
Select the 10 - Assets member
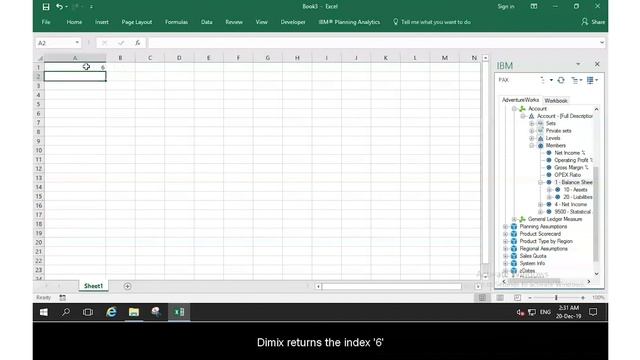(x=576, y=189)
